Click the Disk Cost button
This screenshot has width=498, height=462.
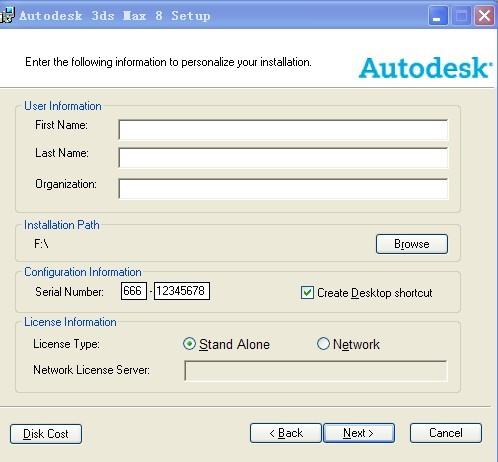[46, 434]
